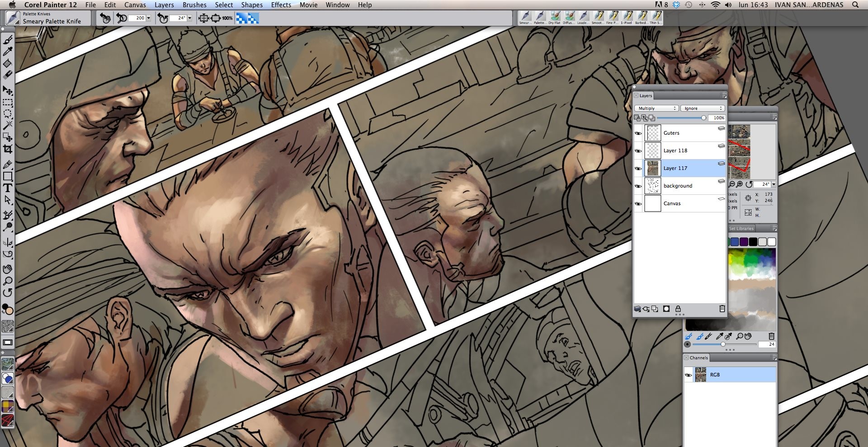
Task: Open the Multiply blend mode dropdown
Action: pyautogui.click(x=656, y=108)
